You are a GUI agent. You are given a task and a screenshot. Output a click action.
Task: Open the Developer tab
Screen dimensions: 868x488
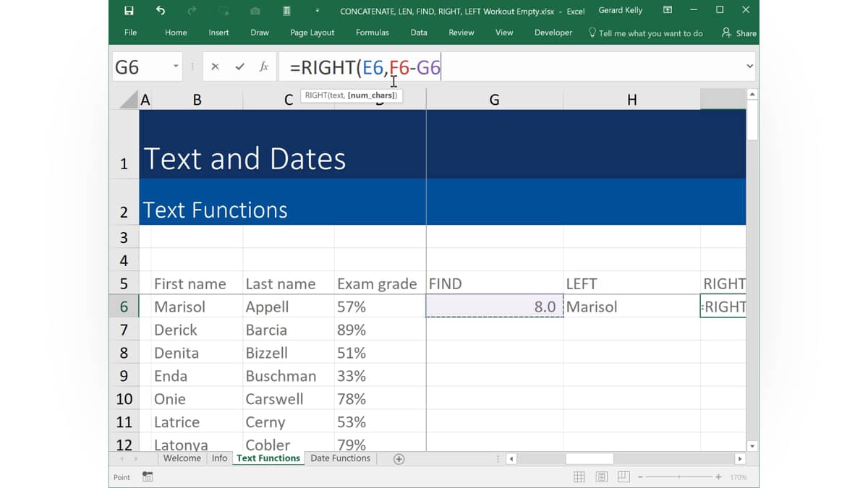553,33
